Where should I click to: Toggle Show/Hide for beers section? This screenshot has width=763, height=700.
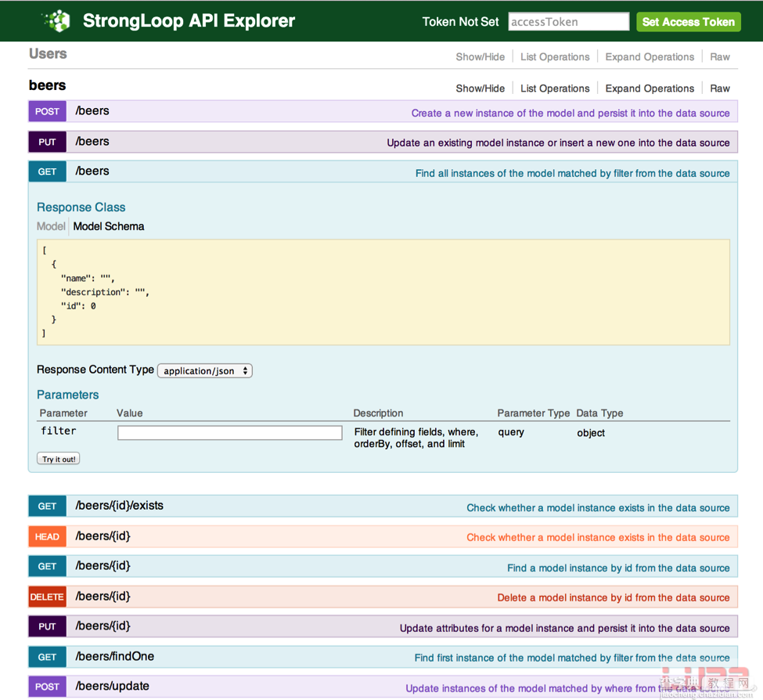(x=480, y=88)
